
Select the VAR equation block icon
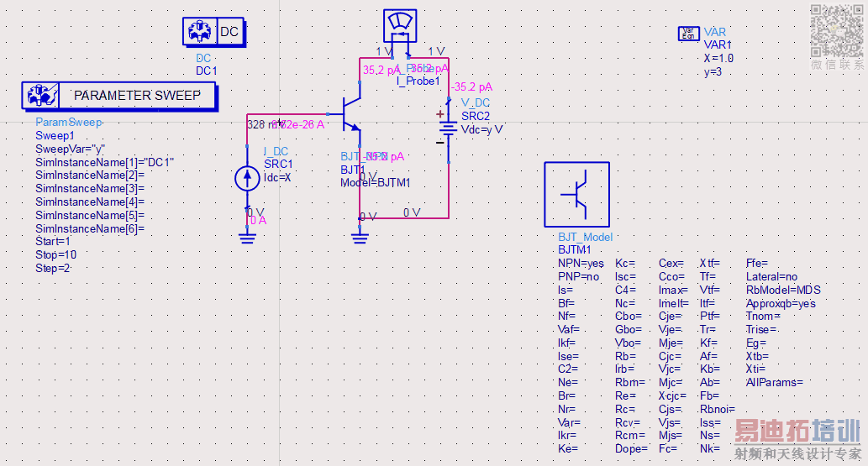(x=689, y=34)
